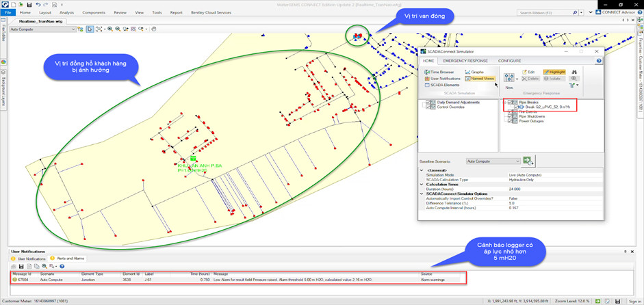Viewport: 644px width, 305px height.
Task: Select the Realtime_TranNao.wtg document tab
Action: pos(40,21)
